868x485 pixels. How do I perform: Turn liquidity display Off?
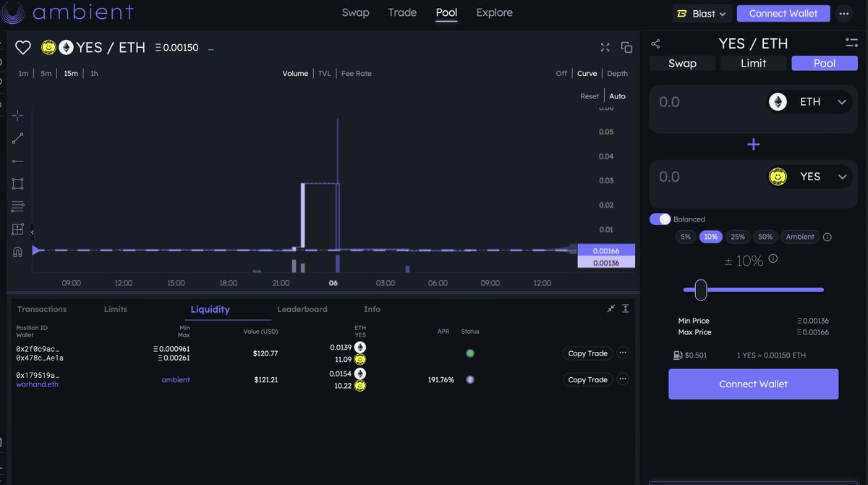[561, 74]
